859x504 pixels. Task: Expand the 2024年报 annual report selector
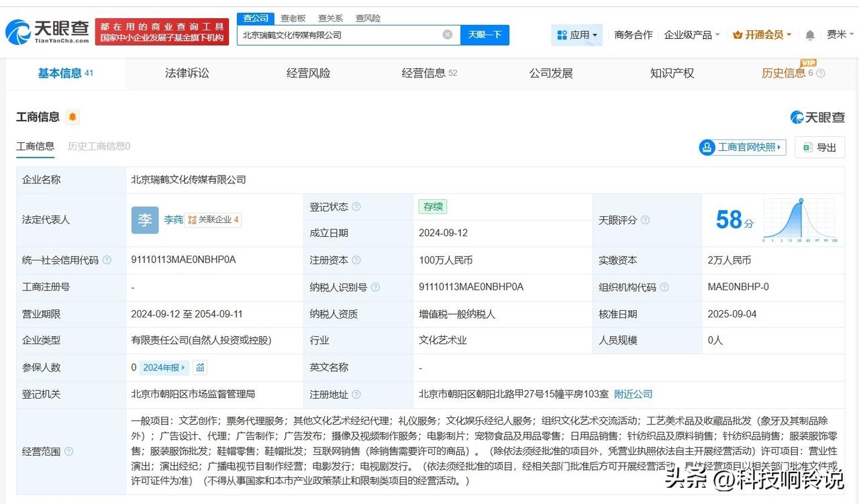click(x=165, y=367)
